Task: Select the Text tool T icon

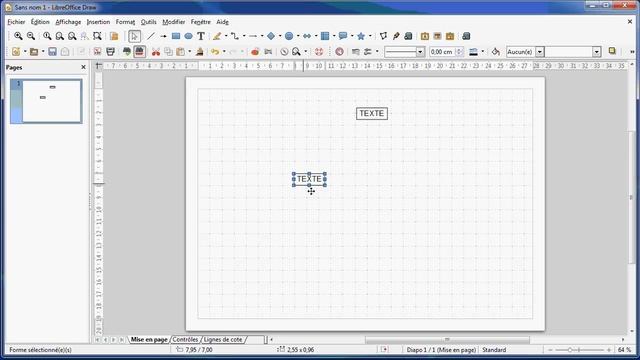Action: (201, 36)
